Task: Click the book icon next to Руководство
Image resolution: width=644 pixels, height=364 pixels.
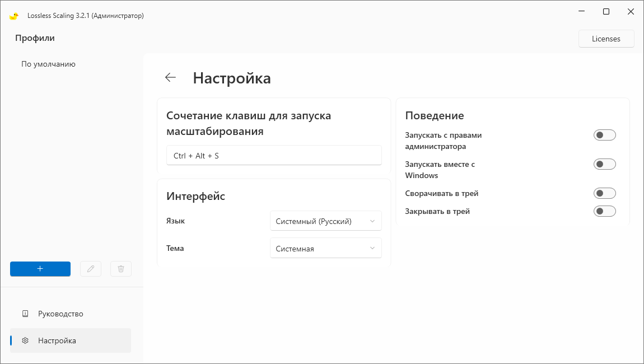Action: click(x=25, y=314)
